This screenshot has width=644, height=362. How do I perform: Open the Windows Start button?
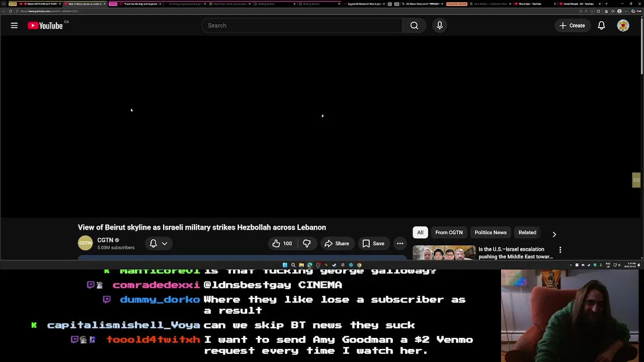pos(285,265)
